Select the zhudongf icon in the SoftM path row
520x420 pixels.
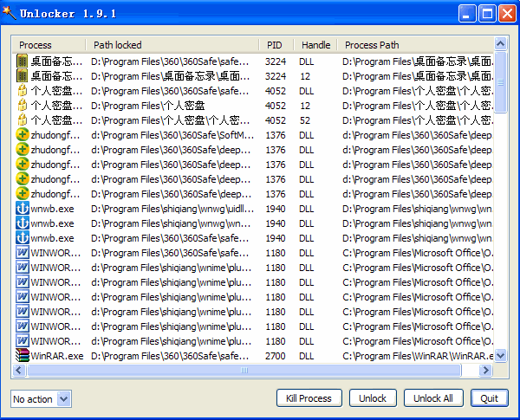click(23, 135)
